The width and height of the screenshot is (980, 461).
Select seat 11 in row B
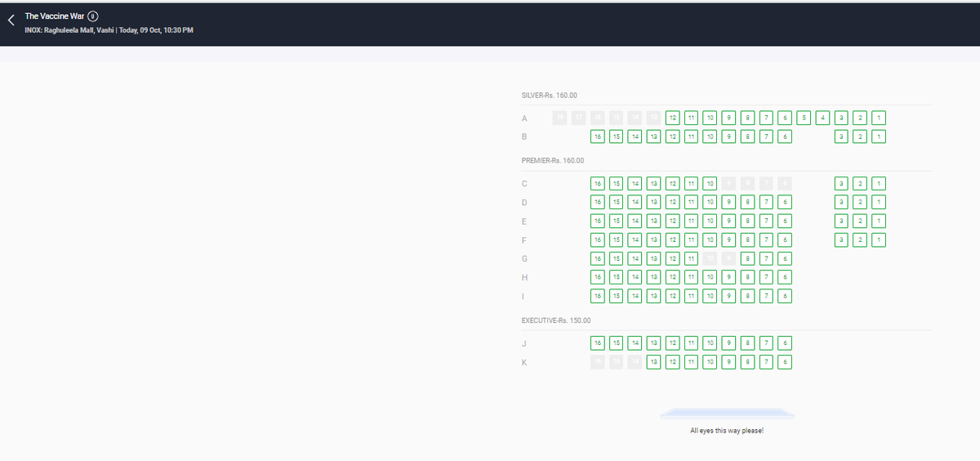(x=692, y=137)
